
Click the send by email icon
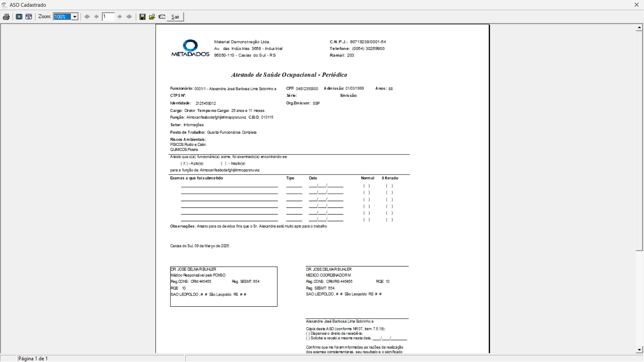[x=162, y=17]
